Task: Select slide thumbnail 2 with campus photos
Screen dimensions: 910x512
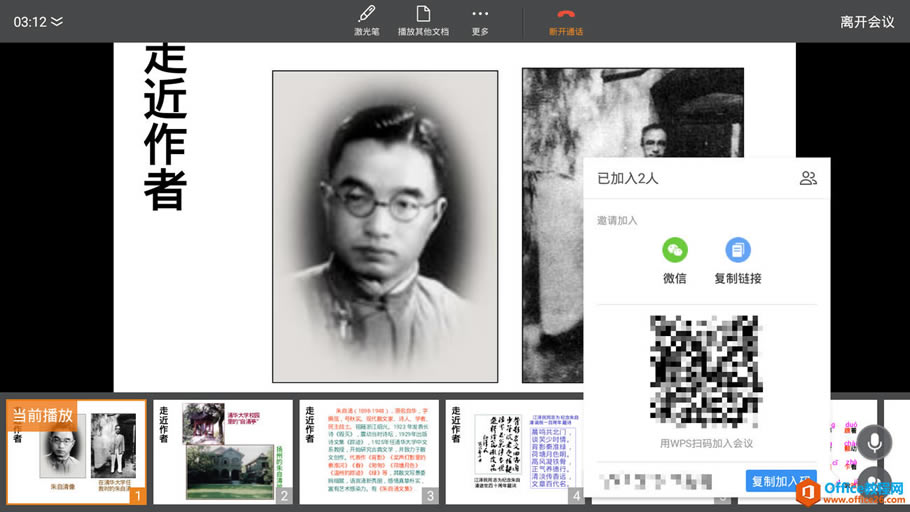Action: tap(223, 452)
